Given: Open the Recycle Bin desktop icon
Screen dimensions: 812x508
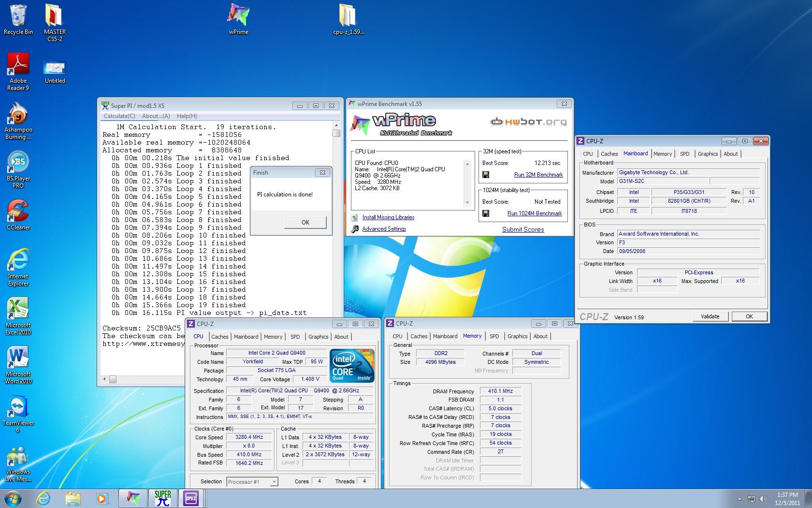Looking at the screenshot, I should [x=18, y=19].
